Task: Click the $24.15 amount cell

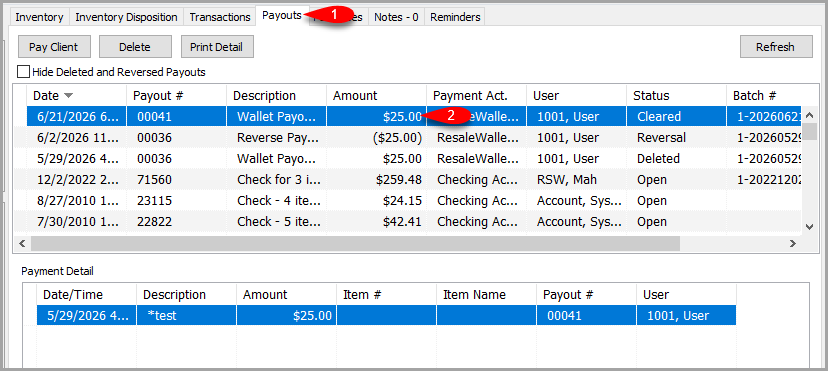Action: 377,201
